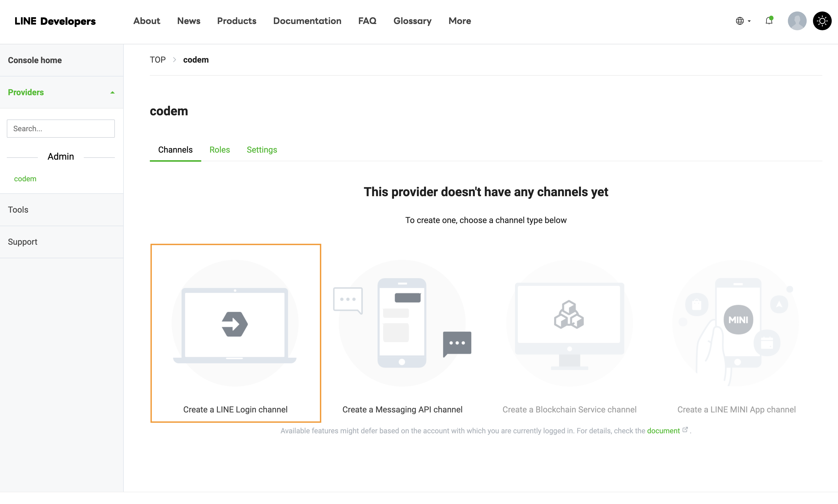Switch to the Settings tab
838x504 pixels.
[x=262, y=150]
